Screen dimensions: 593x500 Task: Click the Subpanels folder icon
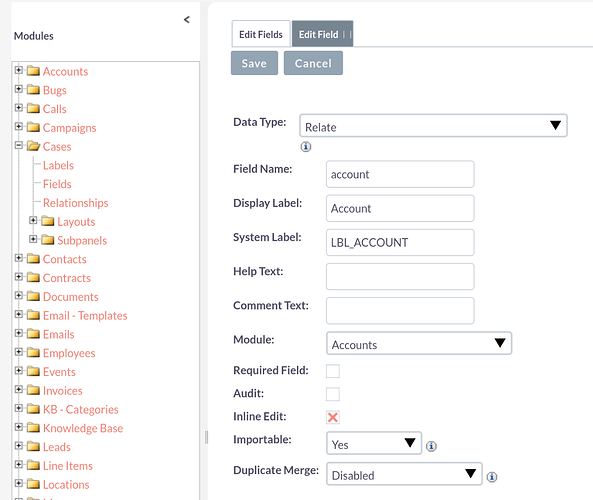pyautogui.click(x=48, y=240)
